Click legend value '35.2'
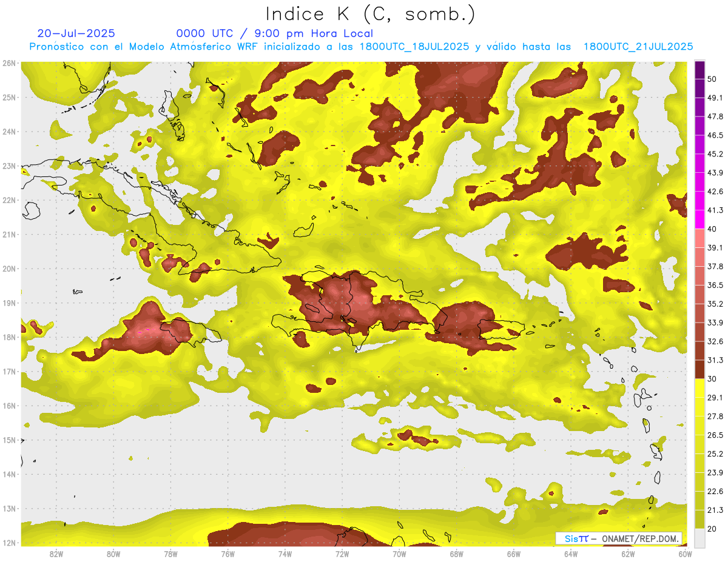728x562 pixels. coord(715,304)
